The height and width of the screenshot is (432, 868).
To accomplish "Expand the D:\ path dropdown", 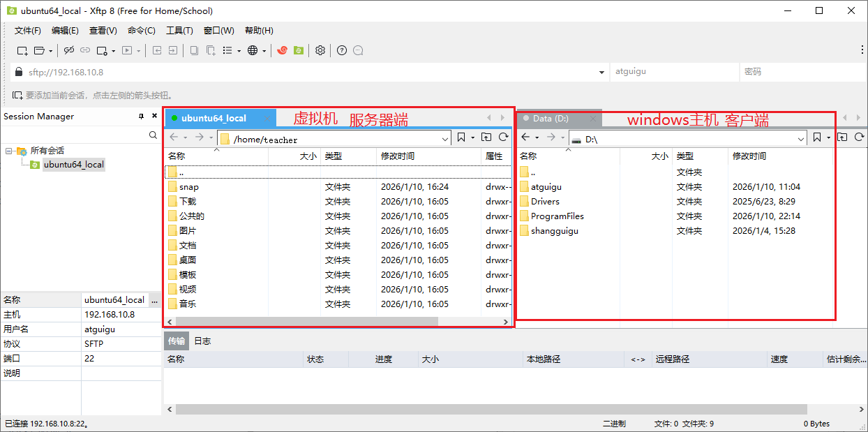I will point(801,139).
